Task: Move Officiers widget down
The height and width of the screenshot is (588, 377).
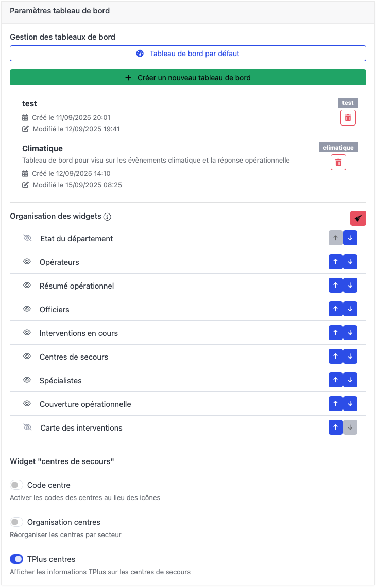Action: (350, 309)
